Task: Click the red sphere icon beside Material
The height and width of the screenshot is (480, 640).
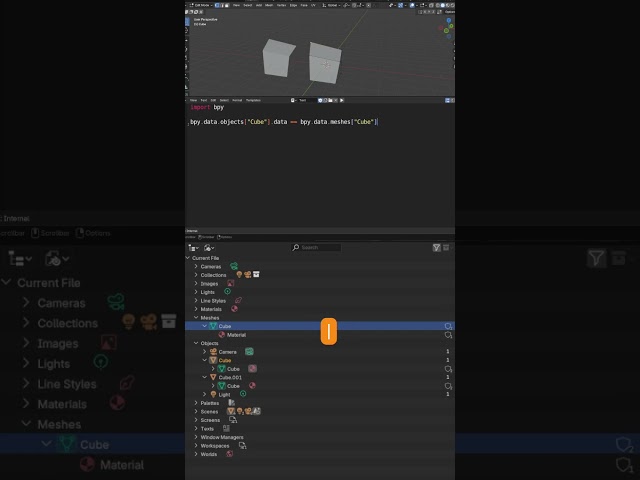Action: [222, 334]
